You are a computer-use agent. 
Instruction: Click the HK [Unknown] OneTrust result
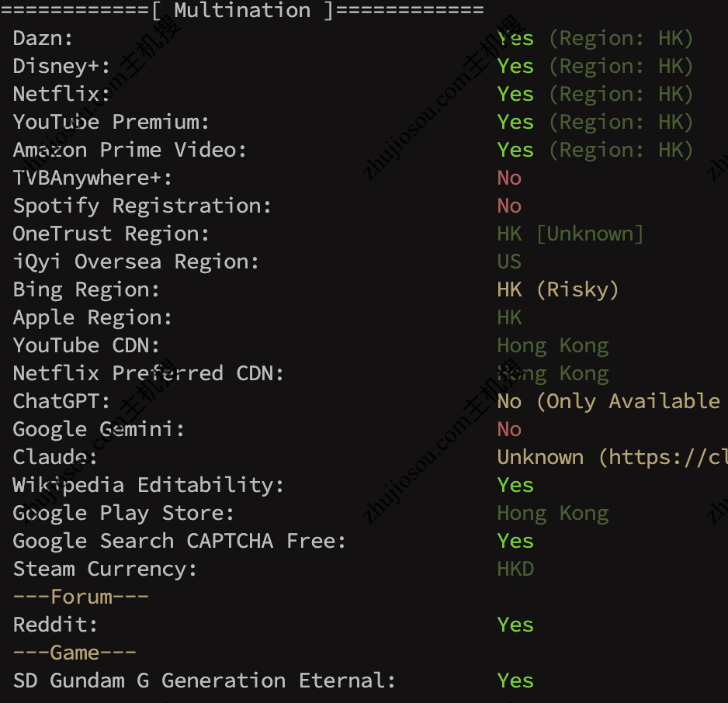(x=570, y=234)
